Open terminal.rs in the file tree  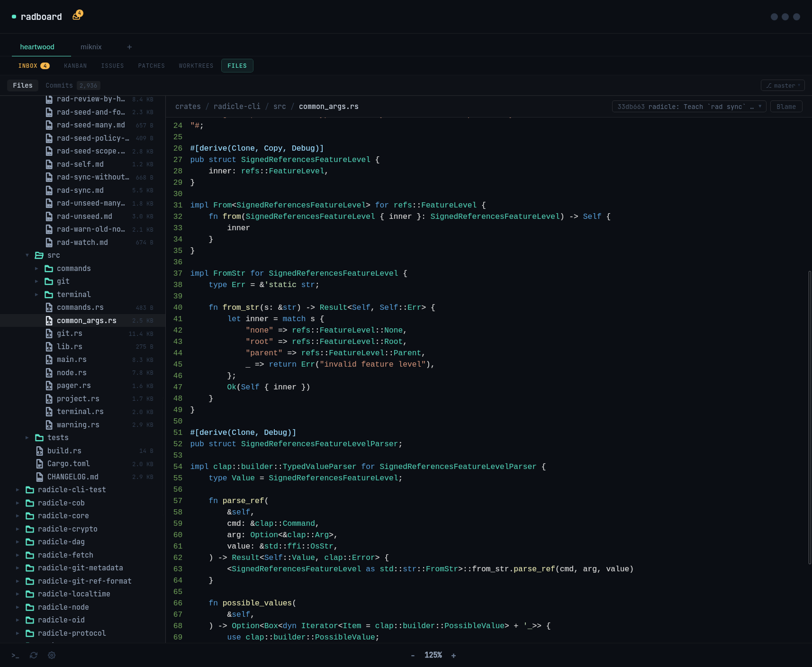pos(83,412)
